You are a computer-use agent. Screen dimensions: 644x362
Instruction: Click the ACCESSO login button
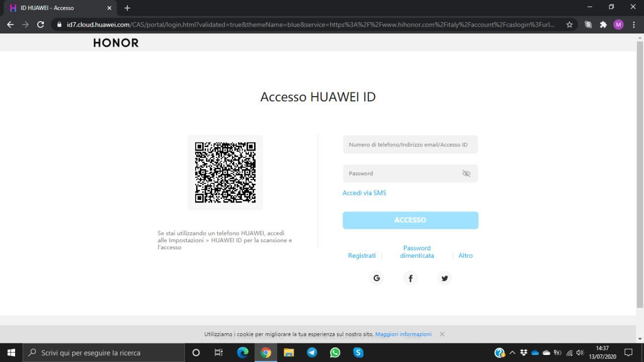click(410, 220)
